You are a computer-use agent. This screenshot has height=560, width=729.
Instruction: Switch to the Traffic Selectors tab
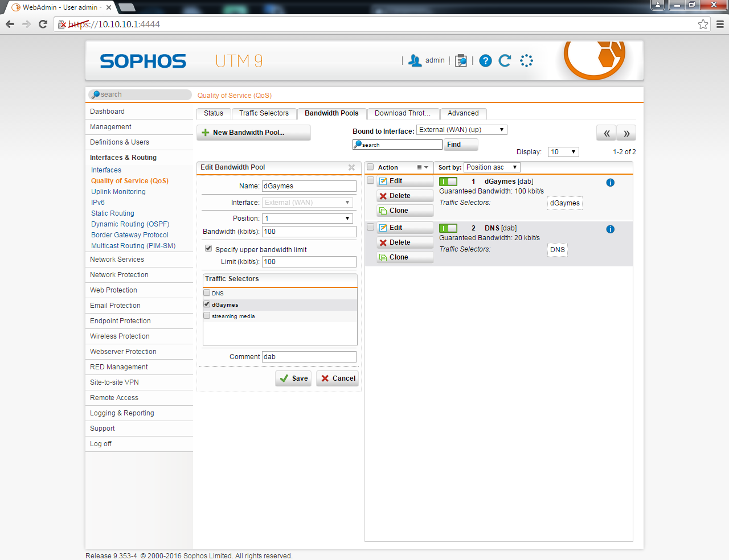tap(264, 113)
